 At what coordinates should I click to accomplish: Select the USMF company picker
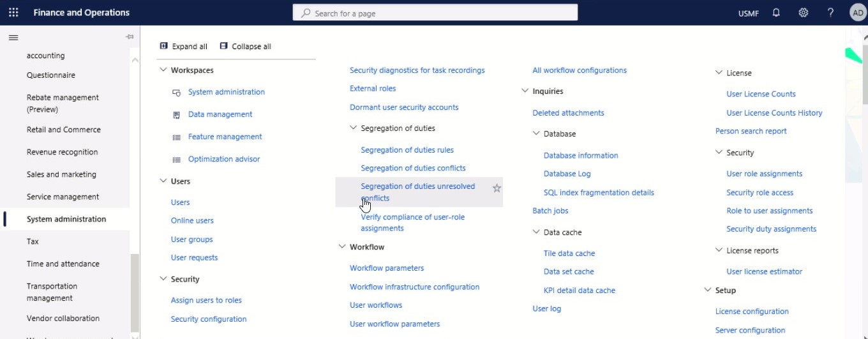pos(748,13)
